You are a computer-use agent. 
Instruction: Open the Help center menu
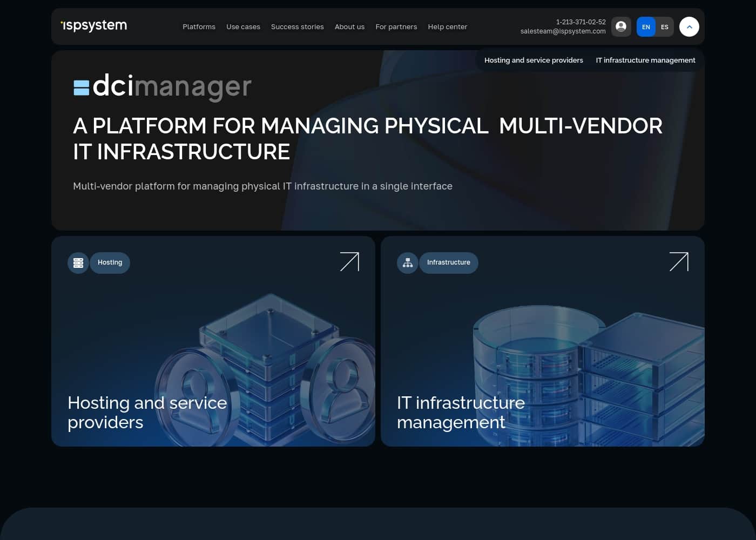(448, 26)
